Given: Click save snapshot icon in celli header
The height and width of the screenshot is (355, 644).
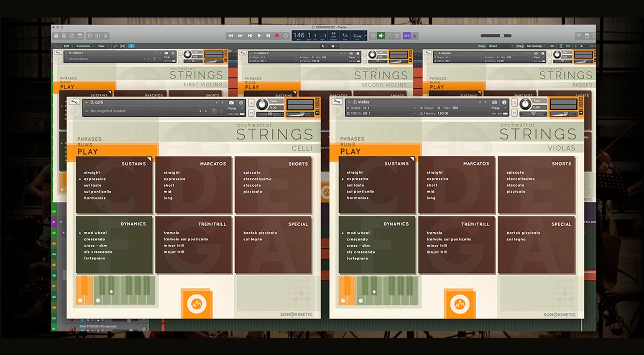Looking at the screenshot, I should point(214,111).
